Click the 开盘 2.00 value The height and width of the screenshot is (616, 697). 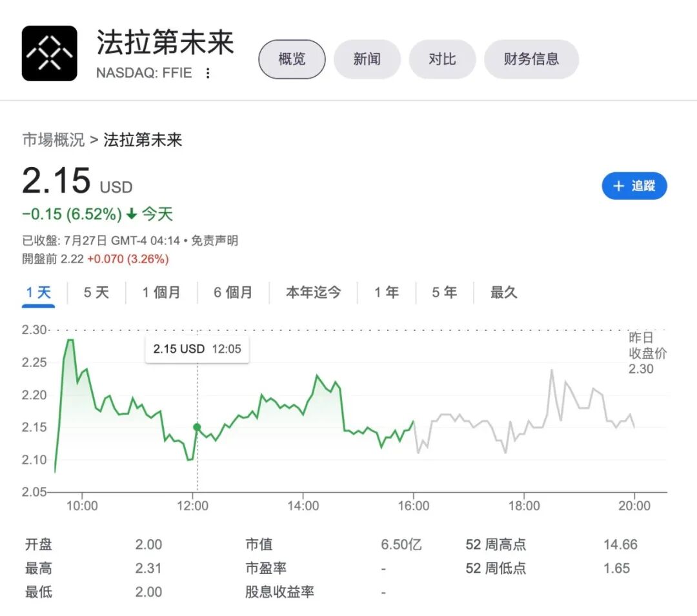(148, 544)
